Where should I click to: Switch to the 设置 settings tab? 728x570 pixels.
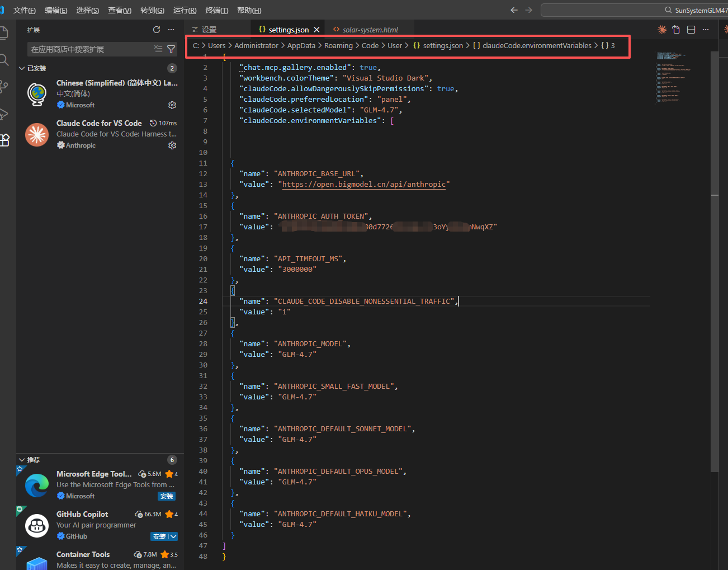(218, 30)
